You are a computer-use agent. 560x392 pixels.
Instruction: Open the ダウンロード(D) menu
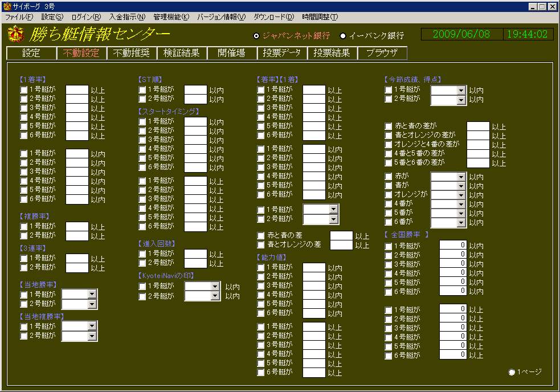click(274, 17)
